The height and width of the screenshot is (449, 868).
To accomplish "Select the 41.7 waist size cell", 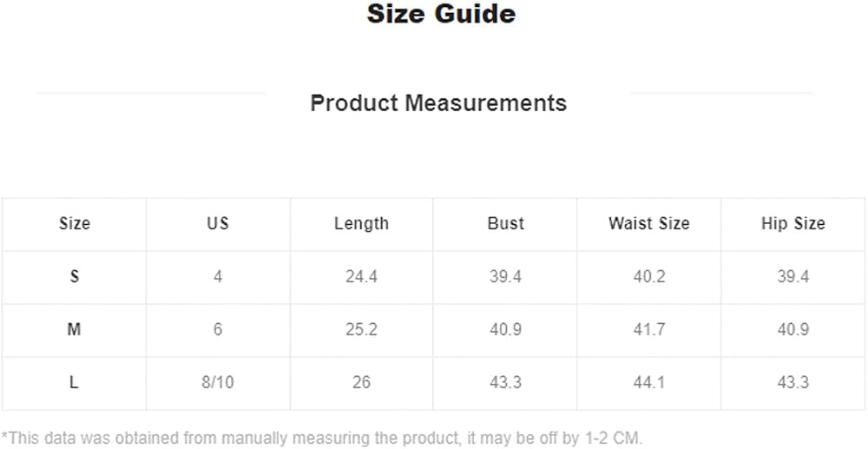I will click(648, 330).
